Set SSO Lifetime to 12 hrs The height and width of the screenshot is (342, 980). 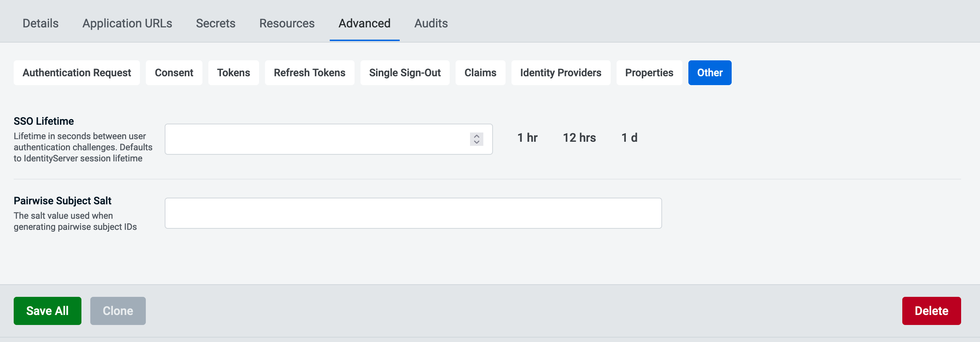580,138
